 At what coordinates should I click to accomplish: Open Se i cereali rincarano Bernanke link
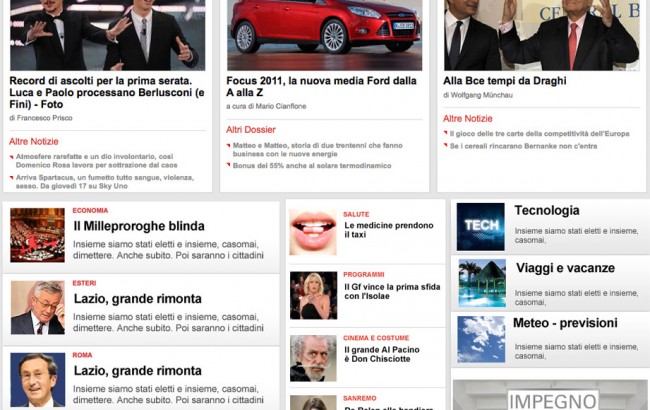(523, 146)
